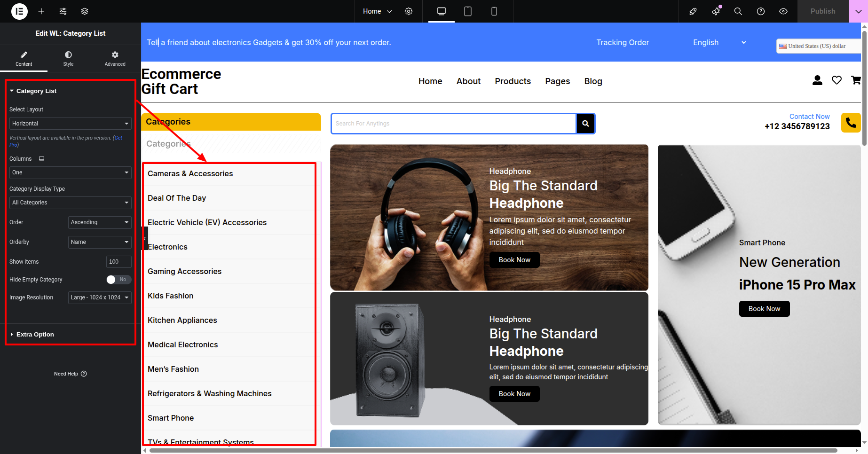Click vertical scrollbar on right edge
The image size is (868, 454).
[864, 88]
